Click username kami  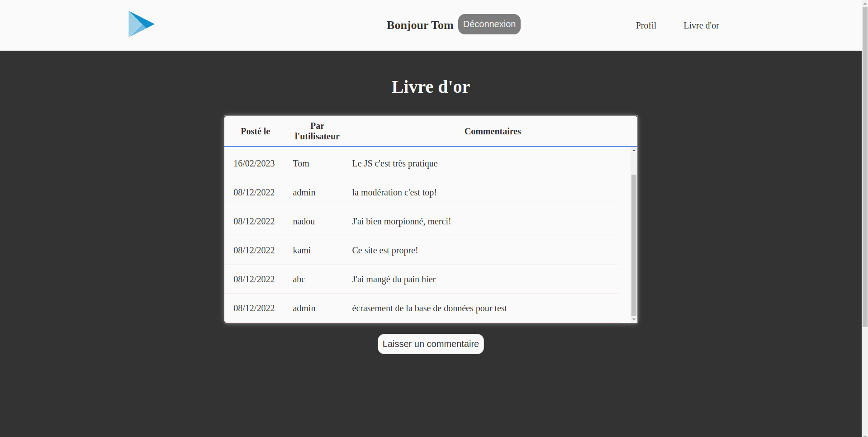point(302,250)
